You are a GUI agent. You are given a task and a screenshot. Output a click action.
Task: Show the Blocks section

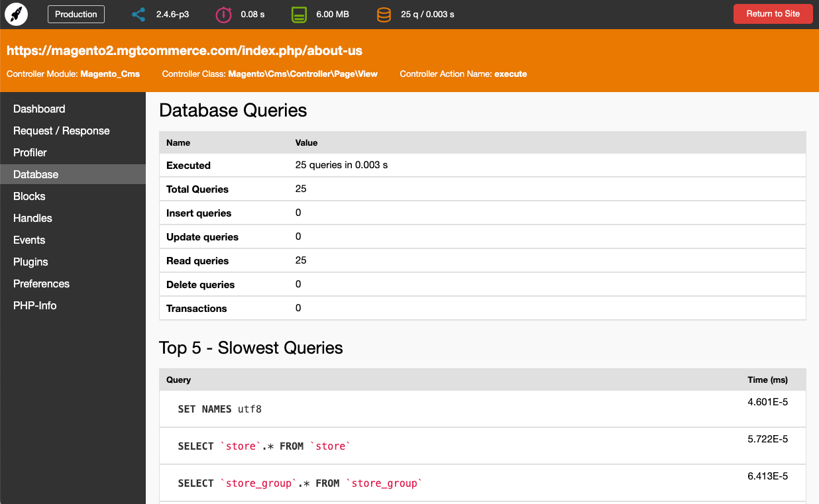coord(29,197)
